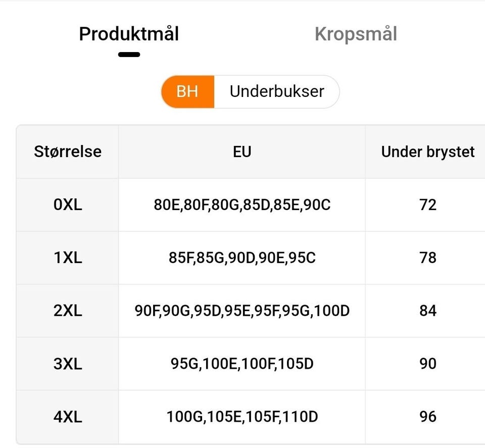The width and height of the screenshot is (485, 448).
Task: Select the 2XL size row label
Action: (x=68, y=311)
